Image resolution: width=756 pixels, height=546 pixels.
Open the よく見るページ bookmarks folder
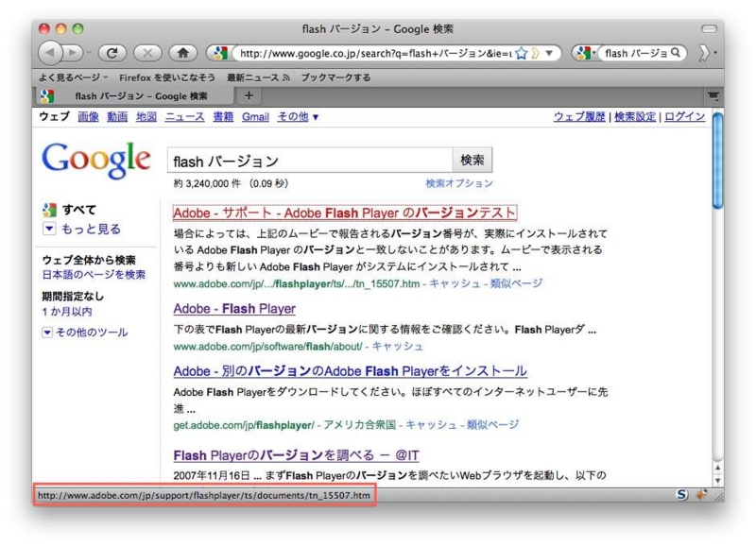coord(74,77)
